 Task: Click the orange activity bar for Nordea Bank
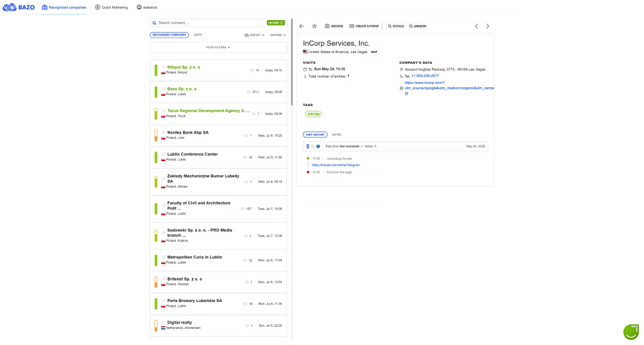(x=156, y=136)
